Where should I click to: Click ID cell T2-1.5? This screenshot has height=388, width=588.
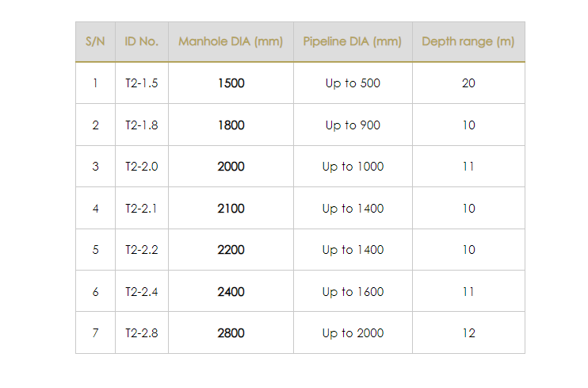tap(142, 83)
